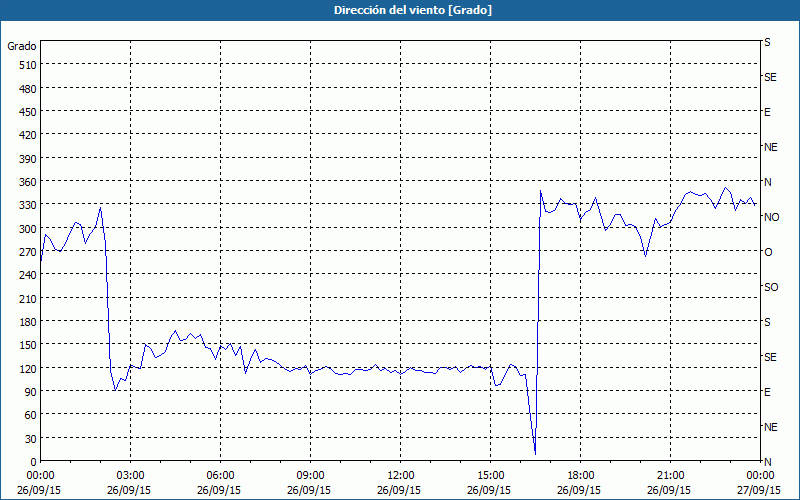The image size is (800, 500).
Task: Pick the 390 y-axis tick label
Action: click(x=28, y=159)
